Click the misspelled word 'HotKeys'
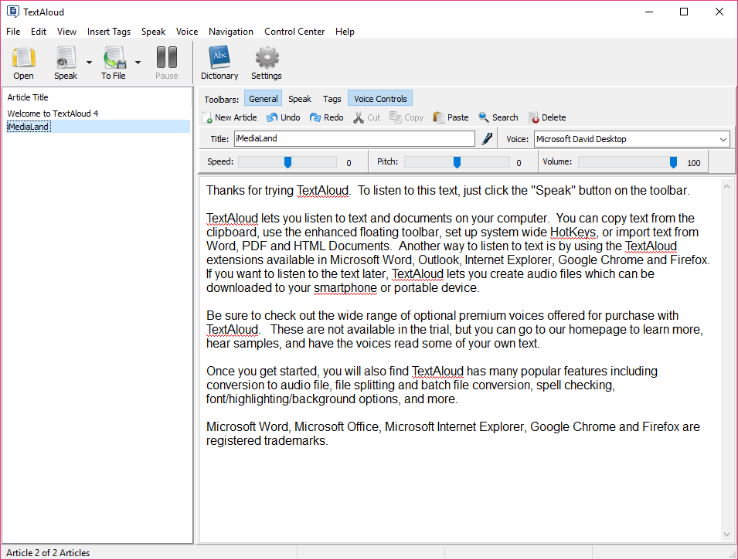This screenshot has width=738, height=560. (x=573, y=232)
